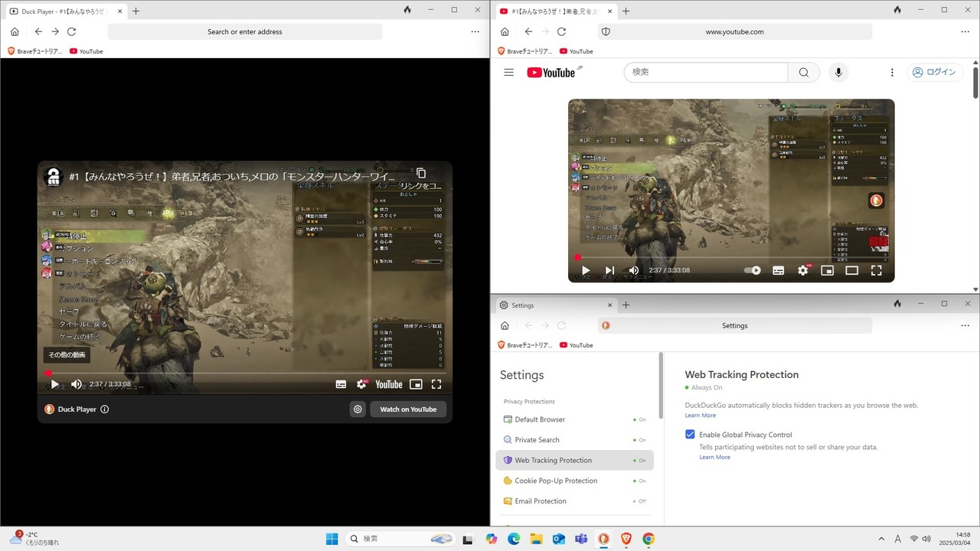Screen dimensions: 980x551
Task: Enable theater mode on YouTube player
Action: click(851, 270)
